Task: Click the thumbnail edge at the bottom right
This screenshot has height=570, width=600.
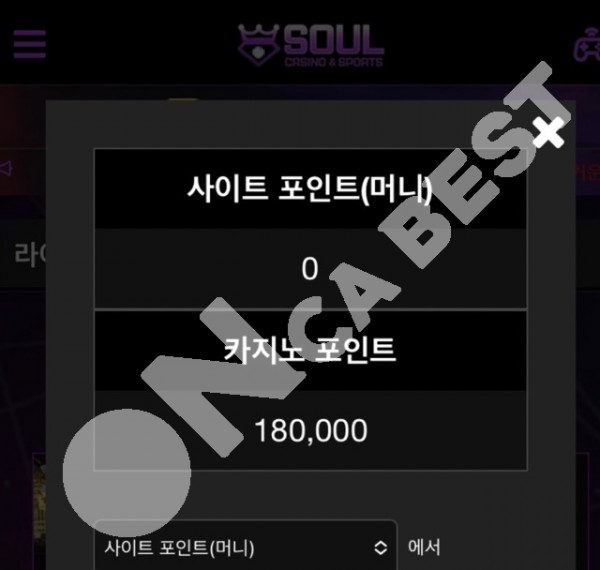Action: [x=582, y=511]
